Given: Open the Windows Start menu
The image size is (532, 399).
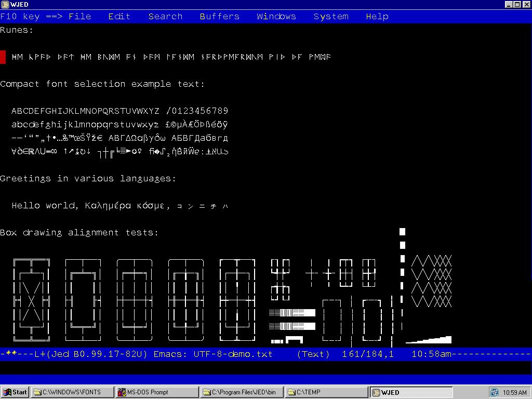Looking at the screenshot, I should (15, 392).
